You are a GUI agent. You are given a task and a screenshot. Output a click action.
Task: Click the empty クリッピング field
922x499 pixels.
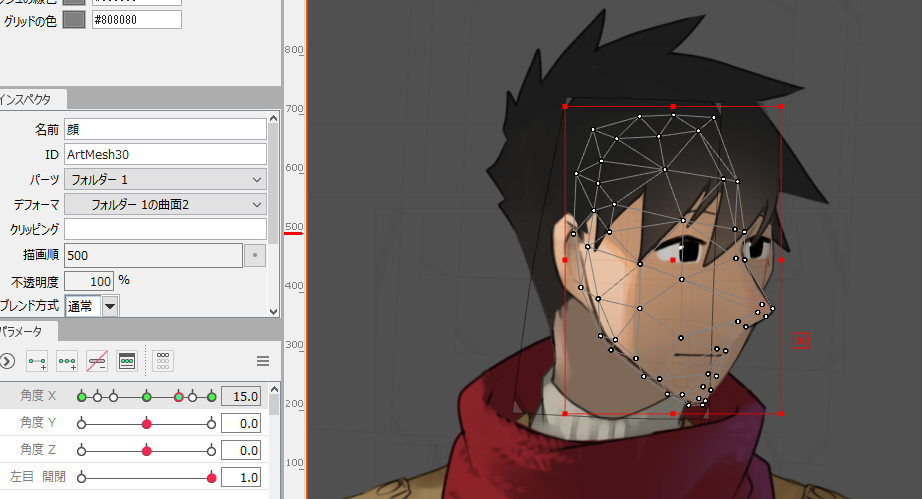[165, 229]
